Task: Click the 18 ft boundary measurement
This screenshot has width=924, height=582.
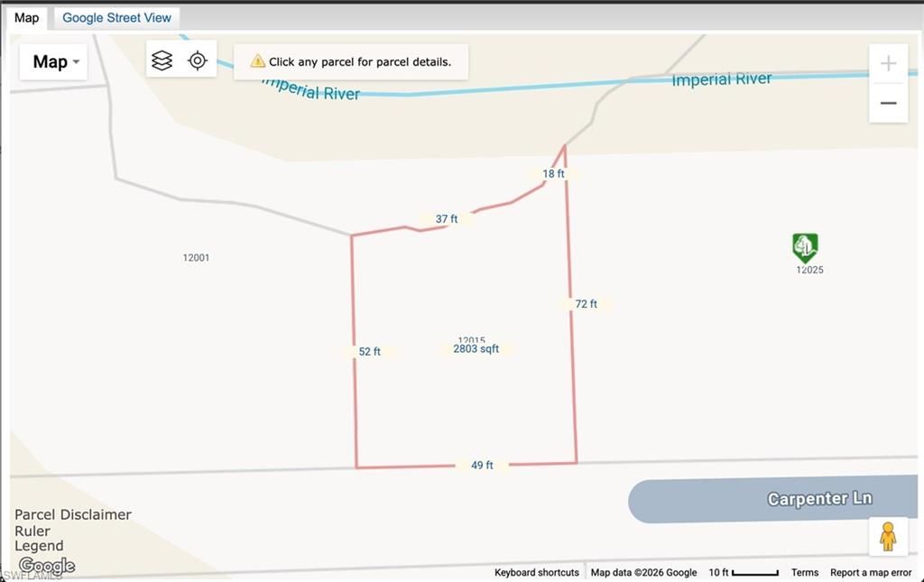Action: tap(553, 174)
